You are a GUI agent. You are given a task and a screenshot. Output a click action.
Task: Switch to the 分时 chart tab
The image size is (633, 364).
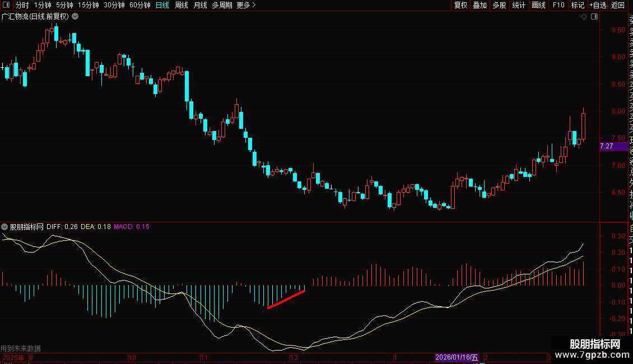(x=22, y=5)
